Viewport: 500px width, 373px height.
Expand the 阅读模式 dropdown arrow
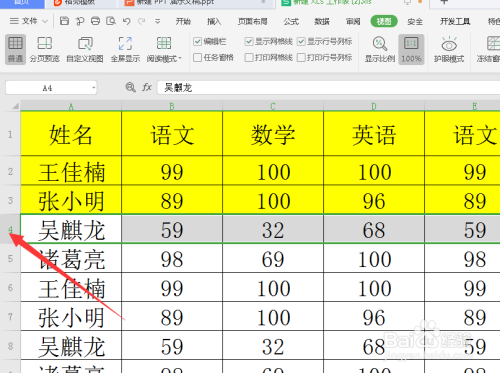[x=180, y=58]
